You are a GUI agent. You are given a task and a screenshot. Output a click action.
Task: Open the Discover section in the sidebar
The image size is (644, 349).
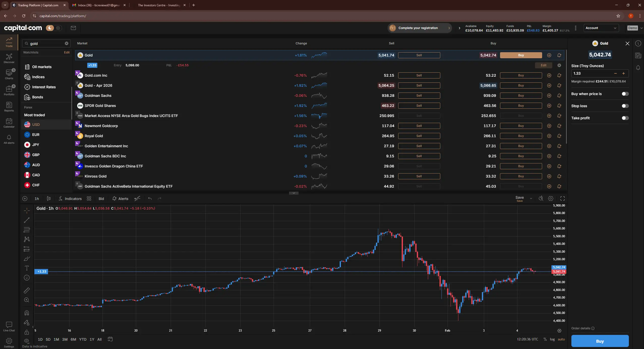[x=9, y=58]
